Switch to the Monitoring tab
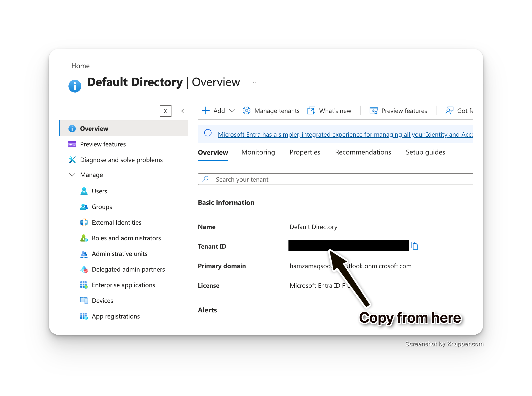532x396 pixels. [x=258, y=152]
